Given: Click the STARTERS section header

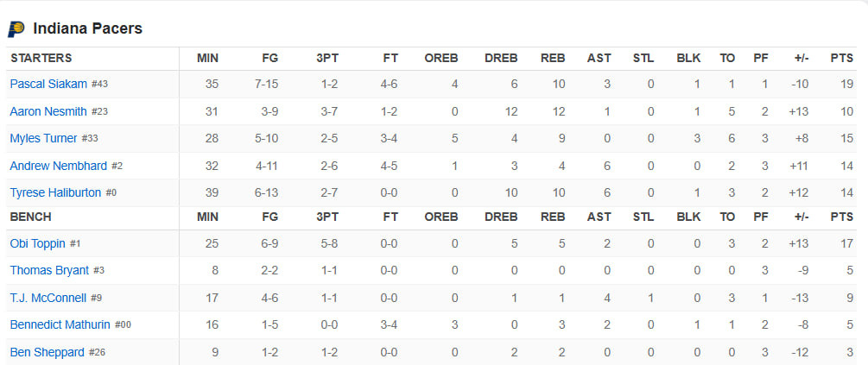Looking at the screenshot, I should click(x=41, y=58).
